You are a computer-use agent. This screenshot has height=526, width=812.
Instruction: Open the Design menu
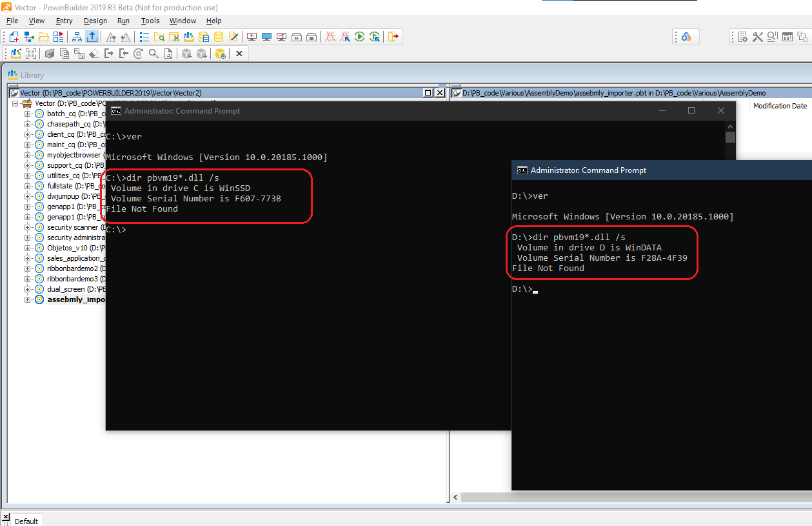click(x=95, y=21)
